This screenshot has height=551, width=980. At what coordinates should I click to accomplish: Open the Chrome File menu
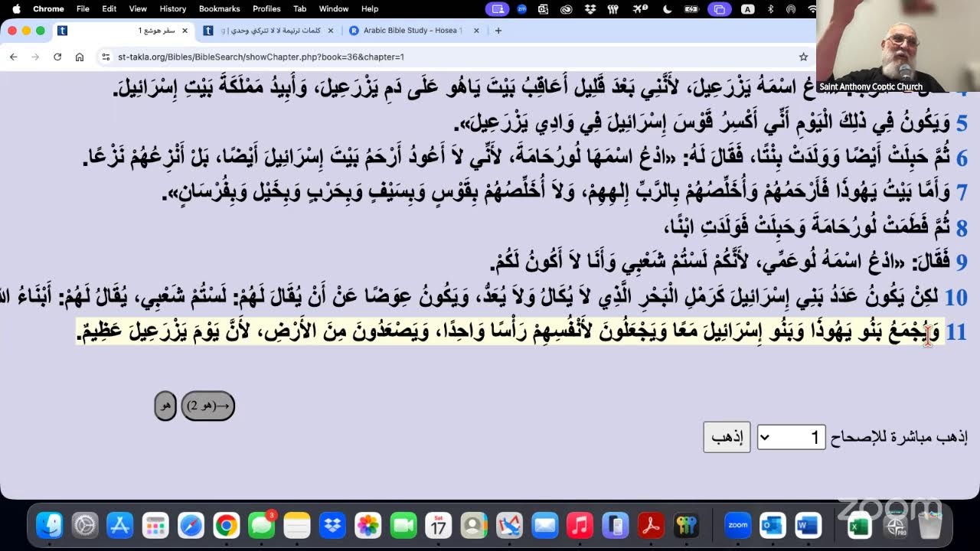click(x=83, y=9)
